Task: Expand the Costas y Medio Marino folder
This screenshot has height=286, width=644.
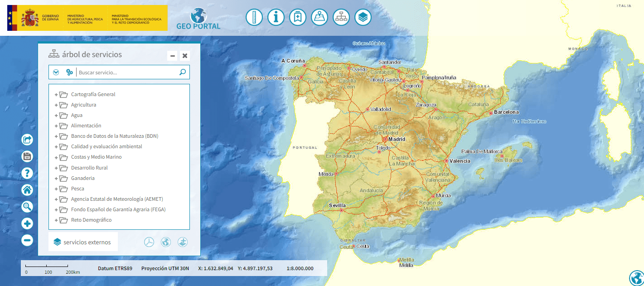Action: click(x=56, y=157)
